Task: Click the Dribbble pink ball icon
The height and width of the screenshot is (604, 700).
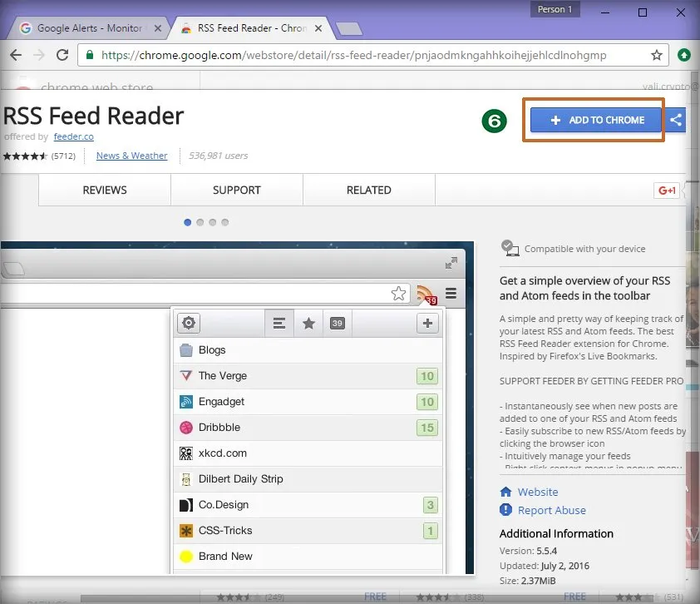Action: click(186, 428)
